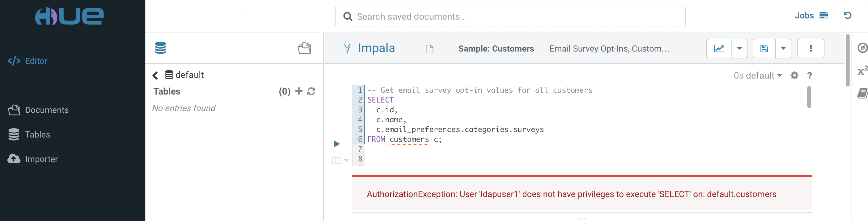Save the query with the disk icon
Screen dimensions: 868x221
764,48
